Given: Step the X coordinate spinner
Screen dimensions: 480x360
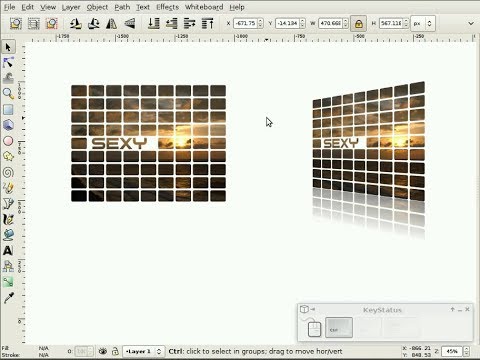Looking at the screenshot, I should (261, 23).
